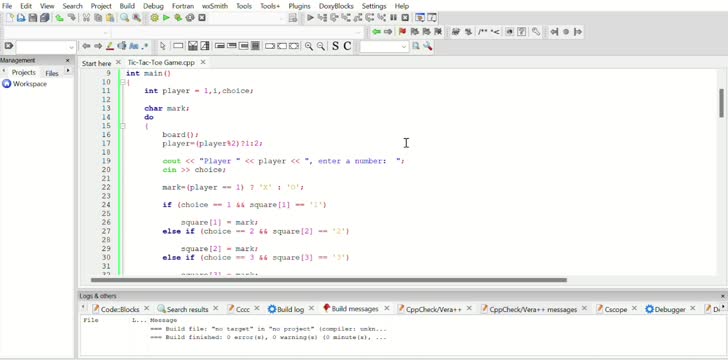Toggle bookmark using the red flag icon
This screenshot has height=360, width=728.
coord(402,32)
